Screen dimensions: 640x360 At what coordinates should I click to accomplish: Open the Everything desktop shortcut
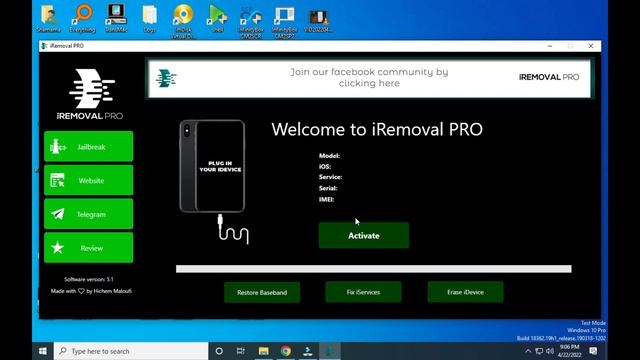pyautogui.click(x=82, y=18)
